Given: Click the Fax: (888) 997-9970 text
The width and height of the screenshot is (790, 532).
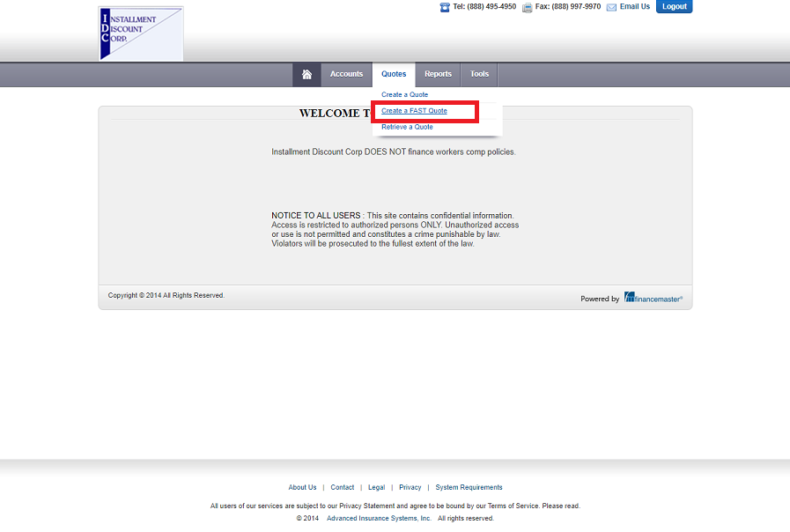Looking at the screenshot, I should click(x=568, y=6).
